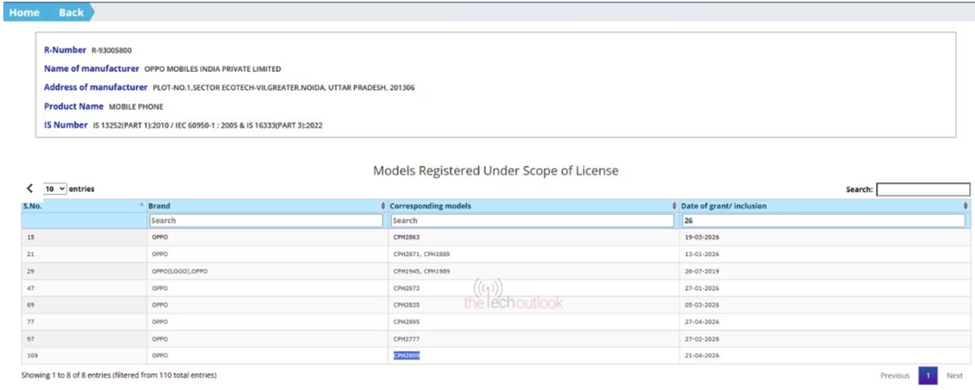Select date cell 05-03-2026
This screenshot has width=975, height=390.
(x=701, y=305)
